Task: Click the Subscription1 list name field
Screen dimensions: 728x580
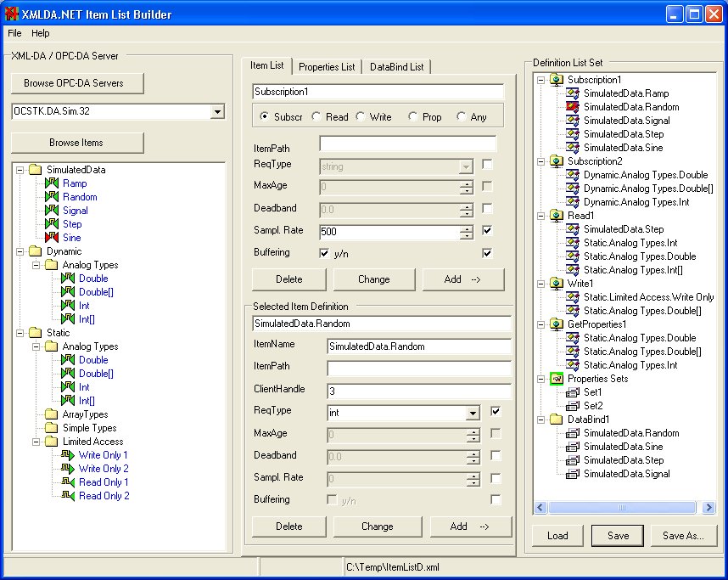Action: pyautogui.click(x=378, y=92)
